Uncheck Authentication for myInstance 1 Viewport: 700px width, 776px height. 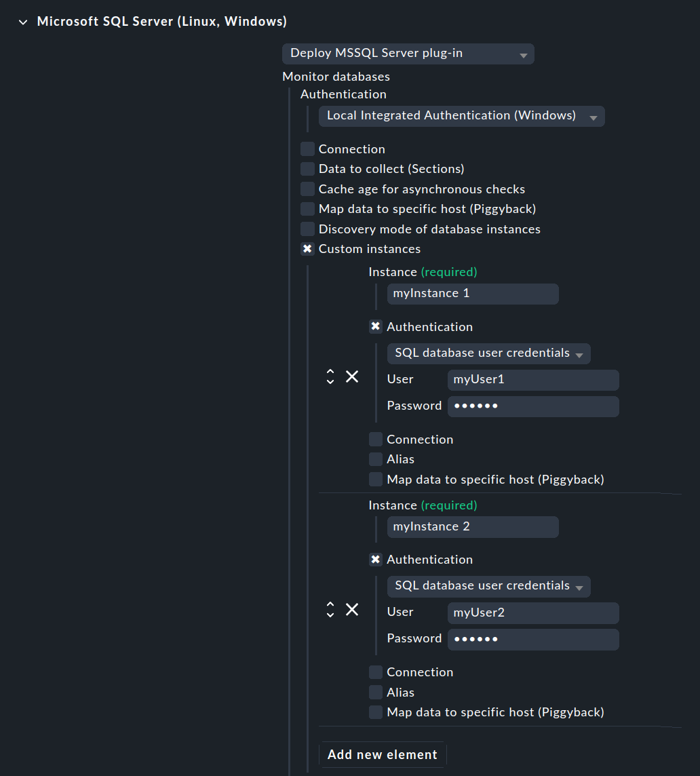[x=376, y=327]
